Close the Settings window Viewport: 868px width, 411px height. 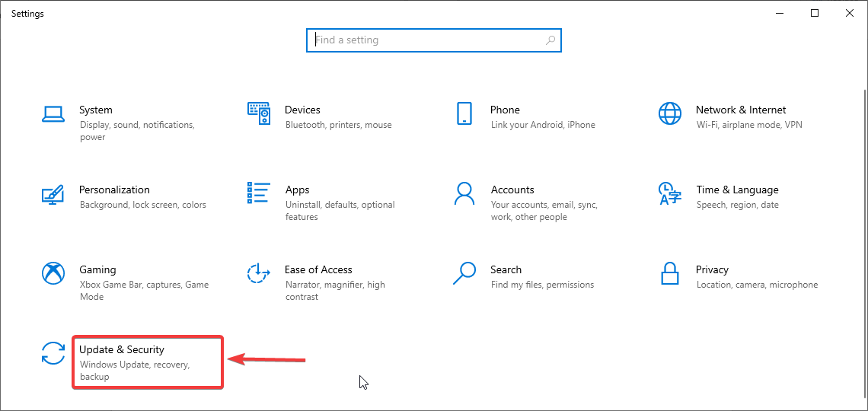pos(850,13)
